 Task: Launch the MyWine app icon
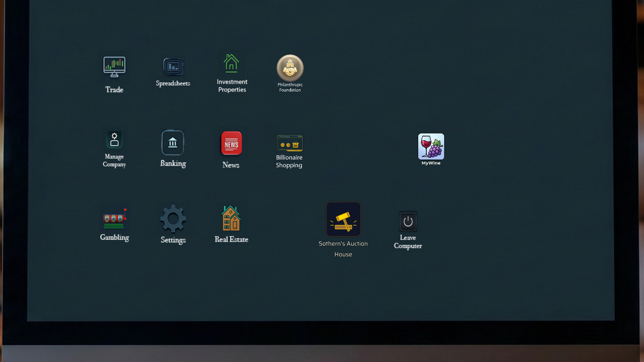pyautogui.click(x=431, y=146)
